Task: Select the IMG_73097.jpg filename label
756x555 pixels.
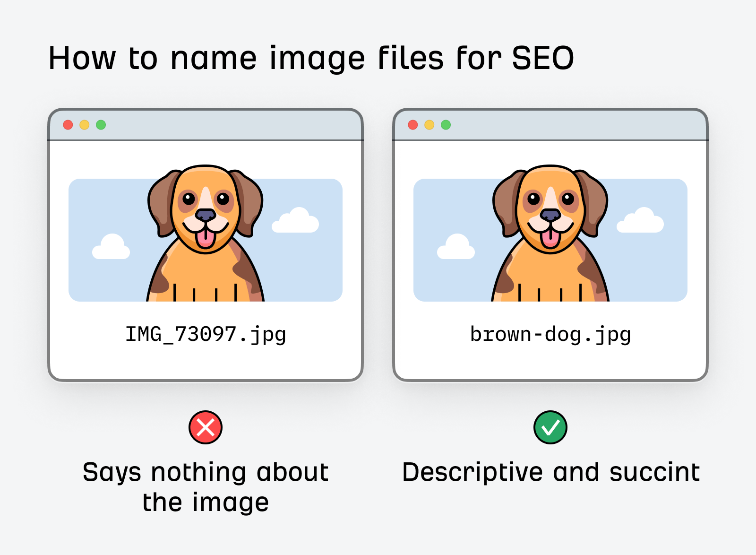Action: pos(205,334)
